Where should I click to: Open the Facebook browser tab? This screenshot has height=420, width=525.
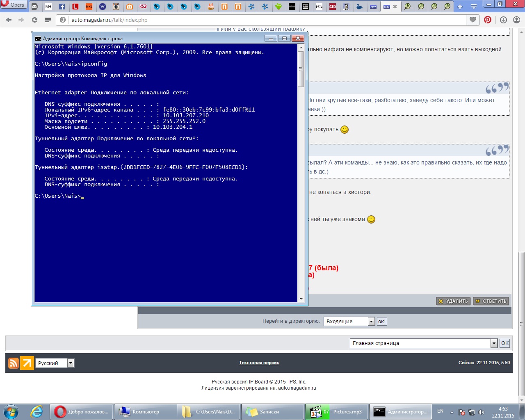click(x=62, y=7)
